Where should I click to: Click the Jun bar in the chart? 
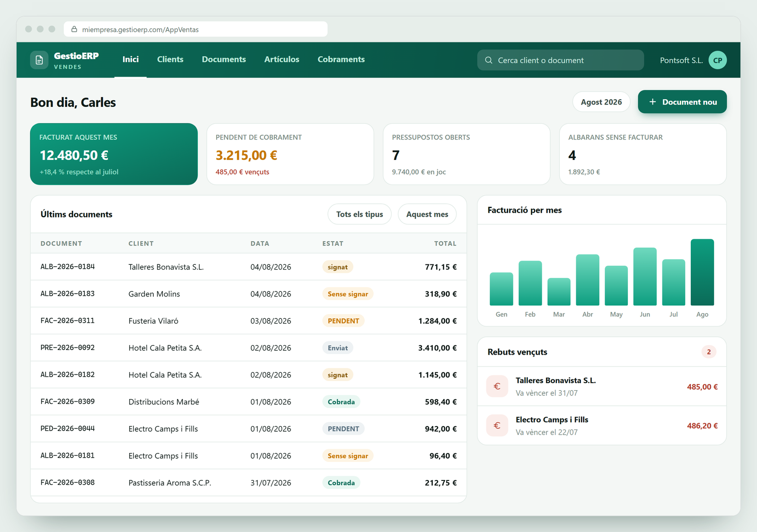(645, 277)
